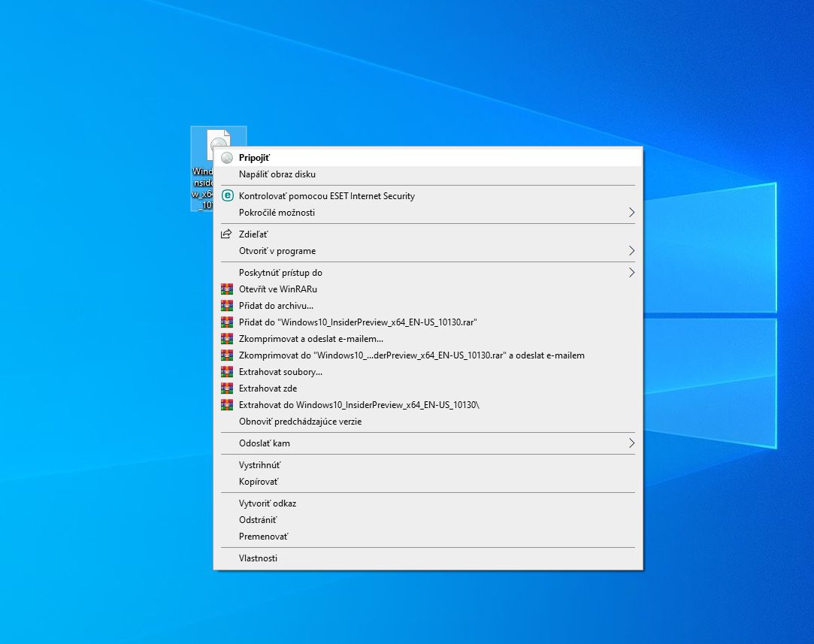Click WinRAR icon next to Přidat do archivu
The width and height of the screenshot is (814, 644).
[227, 306]
